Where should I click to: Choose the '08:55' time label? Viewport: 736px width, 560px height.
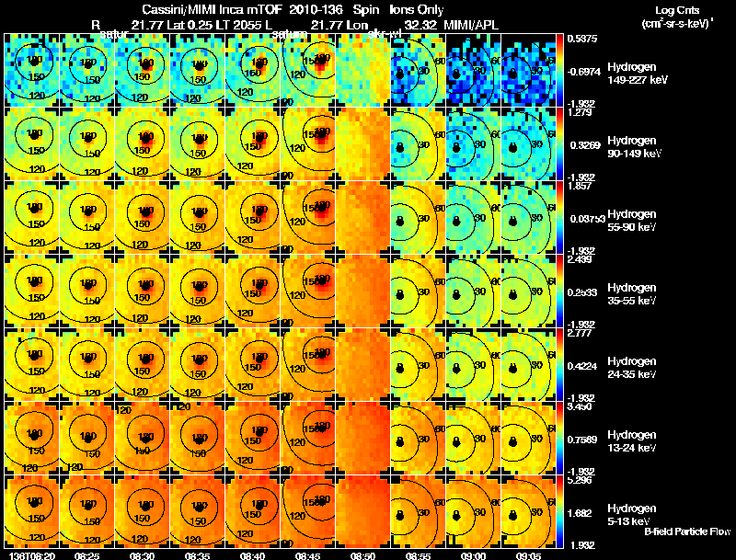[x=418, y=555]
